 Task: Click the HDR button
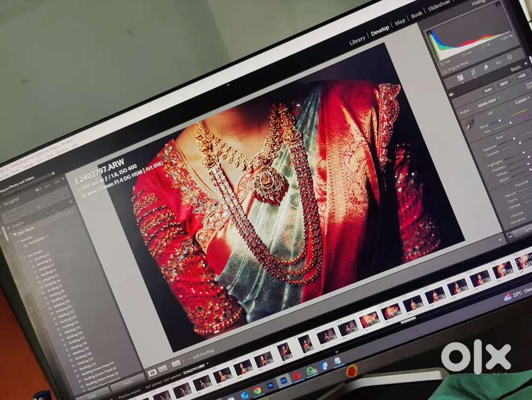click(x=521, y=76)
